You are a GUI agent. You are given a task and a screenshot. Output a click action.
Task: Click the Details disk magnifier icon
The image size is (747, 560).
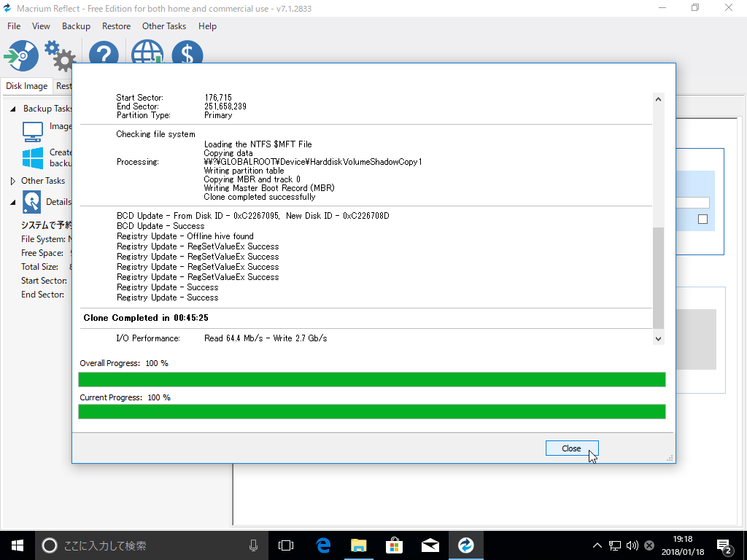click(x=31, y=202)
